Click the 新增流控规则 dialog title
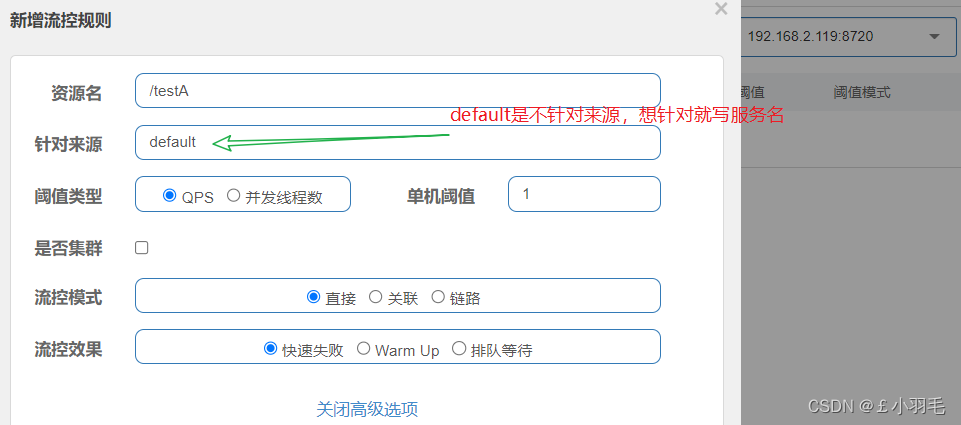 [x=61, y=20]
